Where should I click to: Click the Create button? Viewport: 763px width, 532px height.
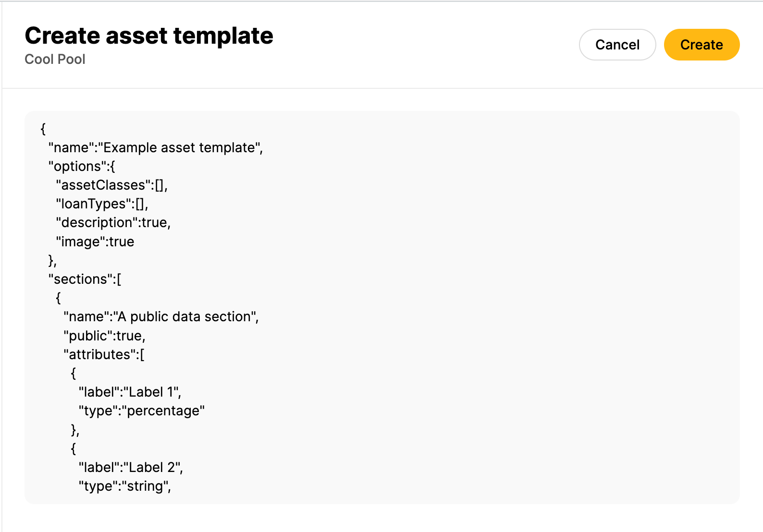coord(701,44)
